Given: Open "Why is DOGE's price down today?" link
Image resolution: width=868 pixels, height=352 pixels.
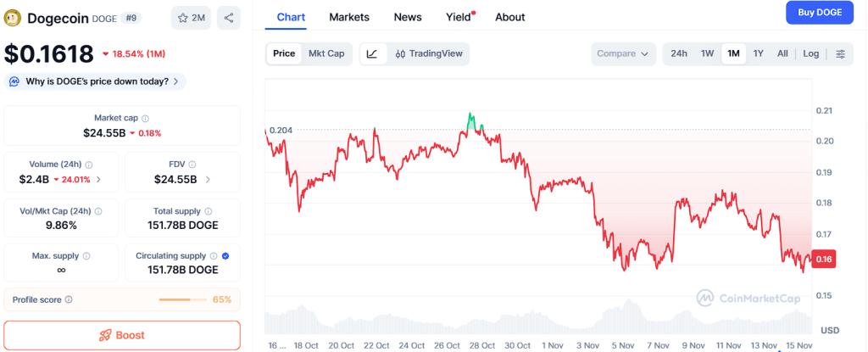Looking at the screenshot, I should click(97, 81).
